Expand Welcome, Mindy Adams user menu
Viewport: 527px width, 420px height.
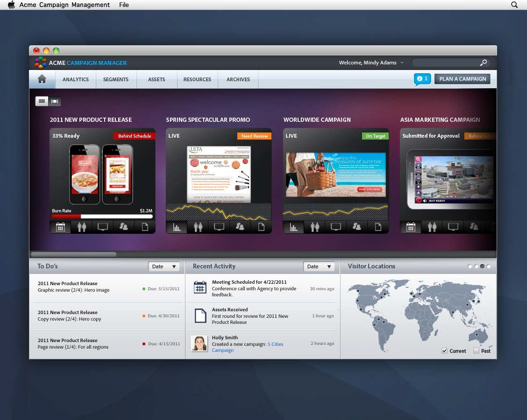click(x=371, y=63)
